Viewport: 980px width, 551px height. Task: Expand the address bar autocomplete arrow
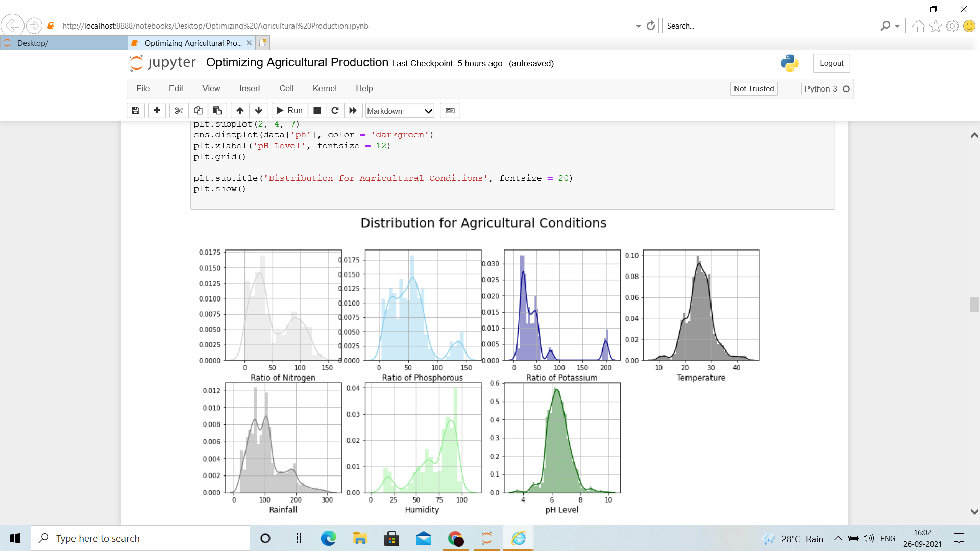point(638,26)
